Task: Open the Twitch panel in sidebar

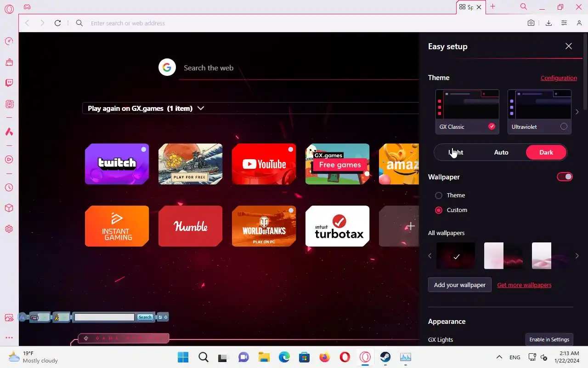Action: click(9, 83)
